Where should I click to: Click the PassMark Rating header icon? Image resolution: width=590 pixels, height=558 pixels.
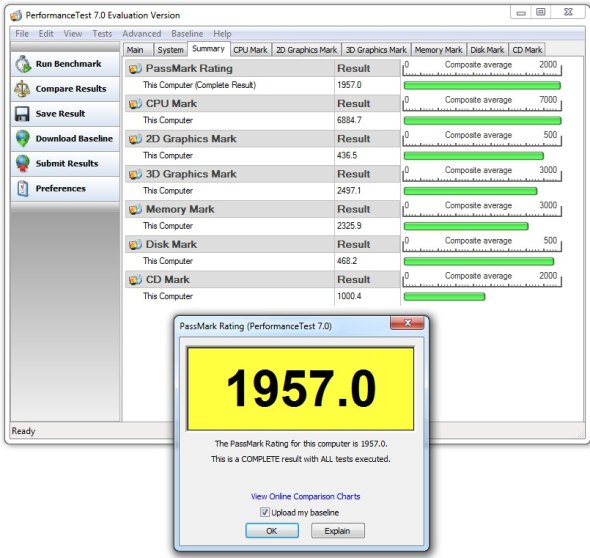coord(135,68)
